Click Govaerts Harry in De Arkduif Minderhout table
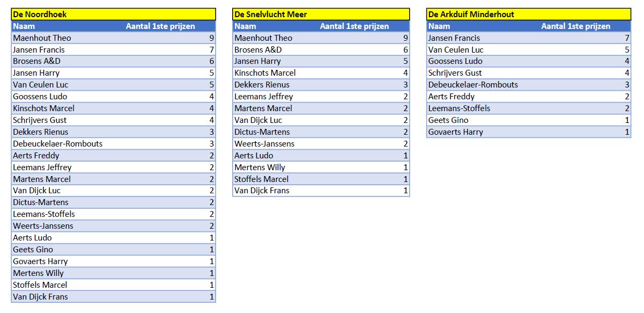The height and width of the screenshot is (313, 644). click(456, 132)
